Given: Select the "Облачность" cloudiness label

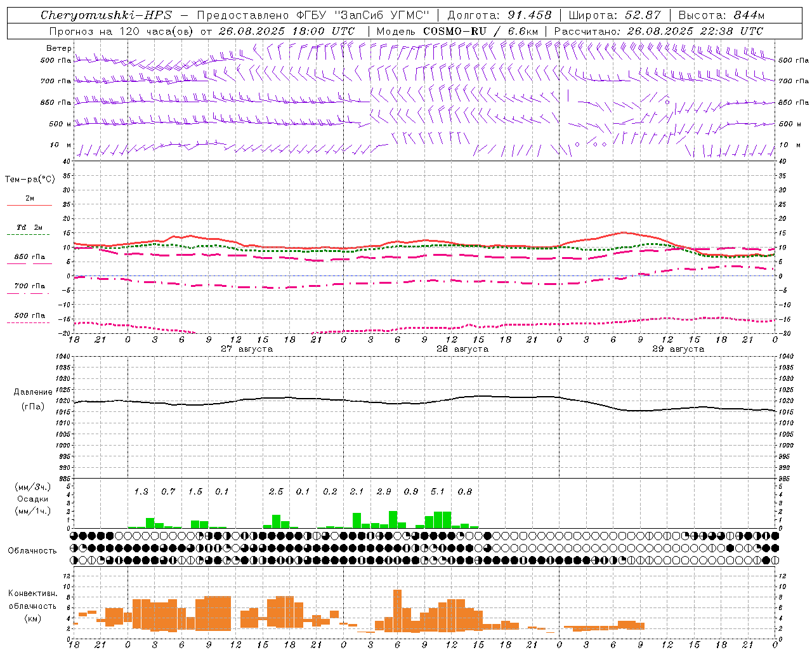Looking at the screenshot, I should click(32, 550).
